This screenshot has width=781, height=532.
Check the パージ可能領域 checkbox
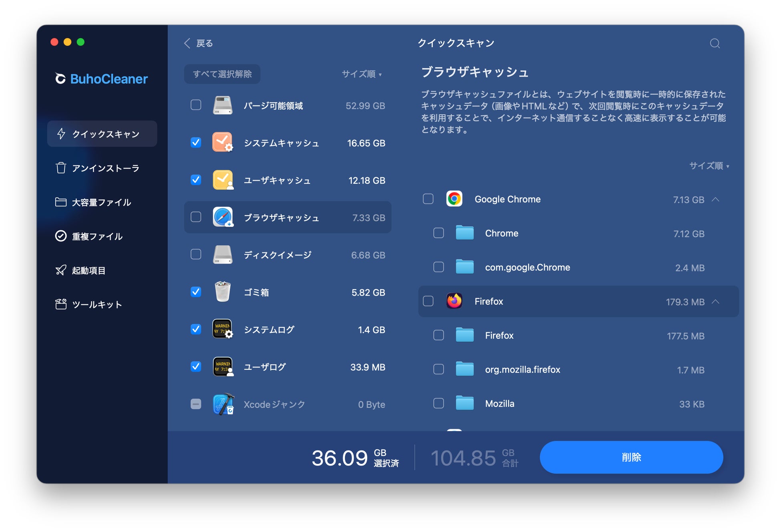196,105
